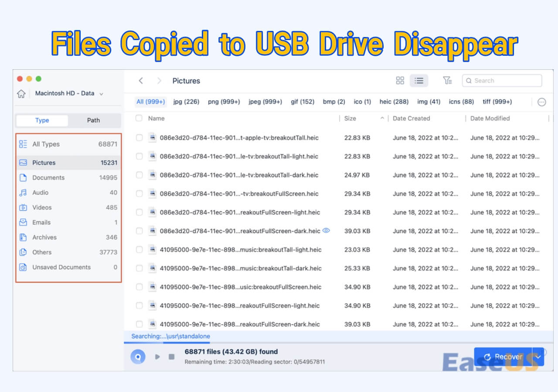Open the Recover button dropdown arrow
This screenshot has height=392, width=558.
[x=539, y=356]
